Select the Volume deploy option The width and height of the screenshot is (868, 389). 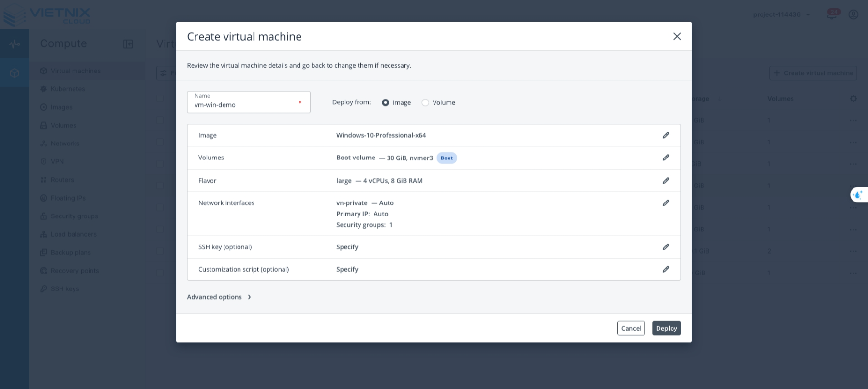425,102
